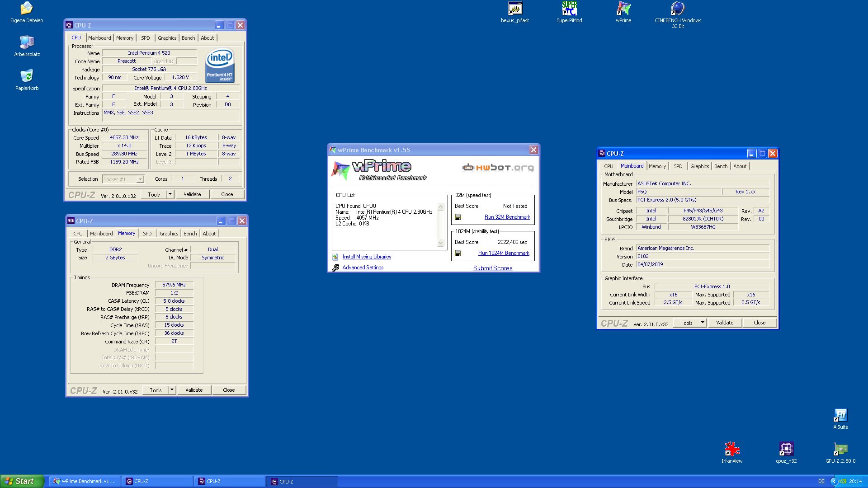Click the Core Speed 4057.20 MHz field

pos(124,137)
